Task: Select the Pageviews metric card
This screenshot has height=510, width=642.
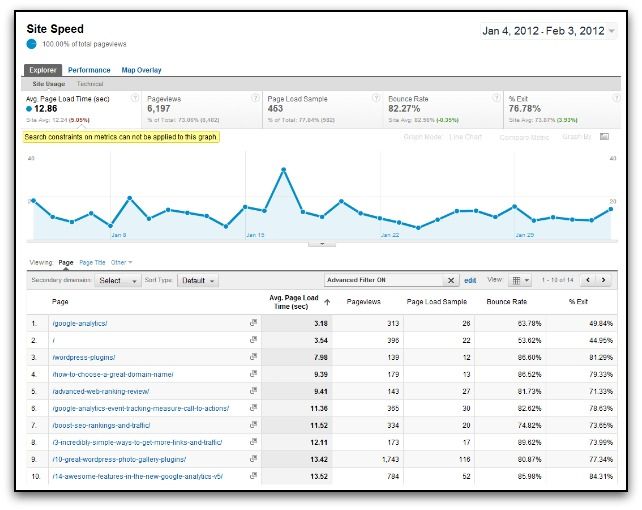Action: click(202, 109)
